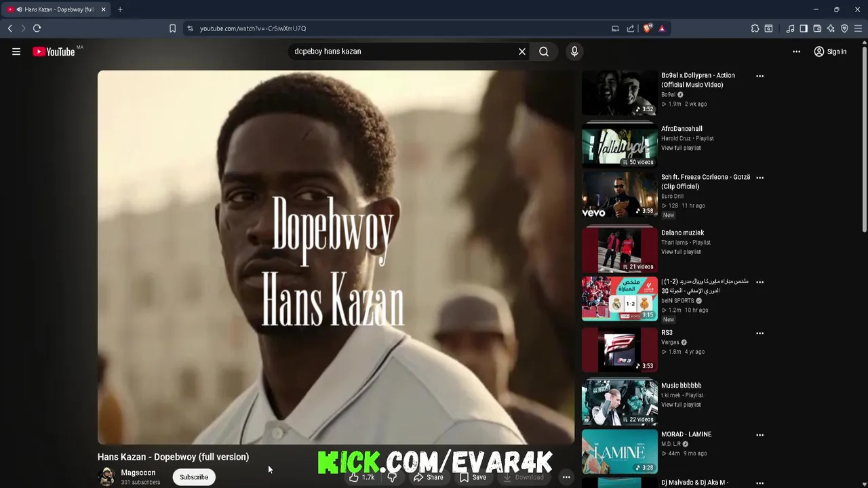View full playlist under Music bbbbbb
This screenshot has width=868, height=488.
click(681, 405)
